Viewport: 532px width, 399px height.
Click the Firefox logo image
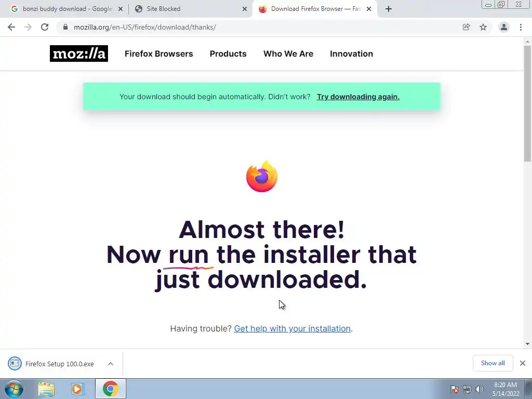pos(262,177)
